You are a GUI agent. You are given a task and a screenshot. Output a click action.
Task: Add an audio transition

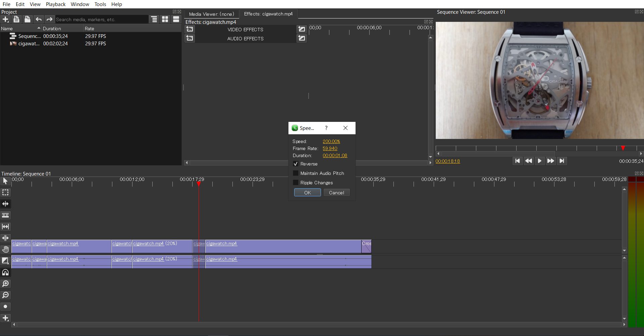click(302, 38)
